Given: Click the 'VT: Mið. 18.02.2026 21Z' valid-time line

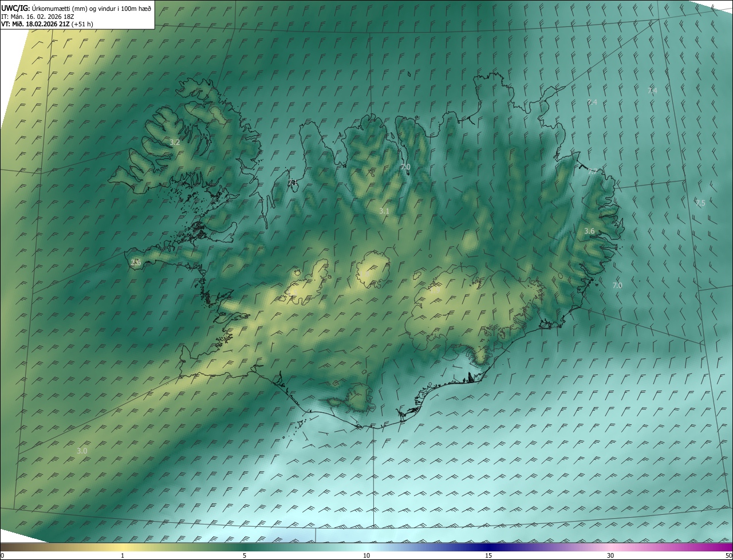Looking at the screenshot, I should click(47, 24).
